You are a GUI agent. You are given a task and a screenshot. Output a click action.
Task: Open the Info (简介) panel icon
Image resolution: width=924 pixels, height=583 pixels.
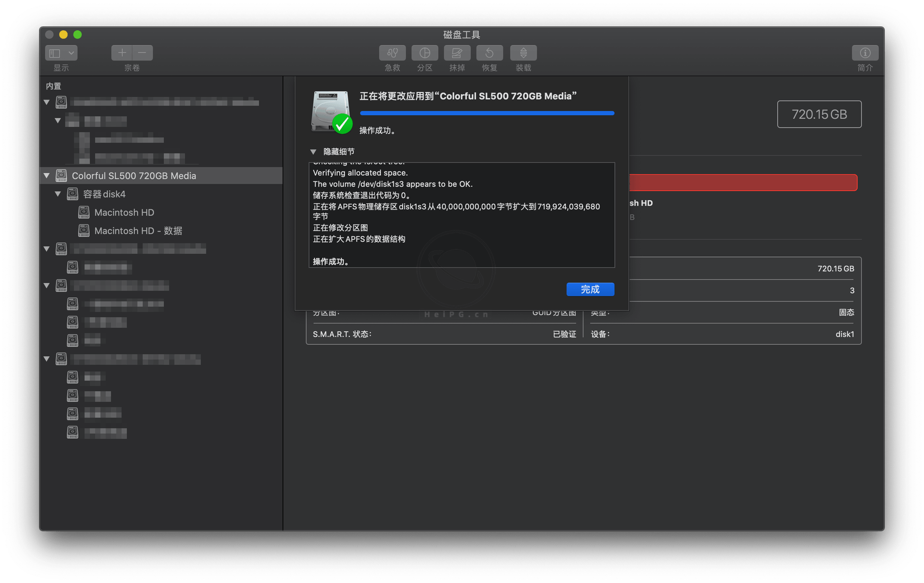(865, 53)
